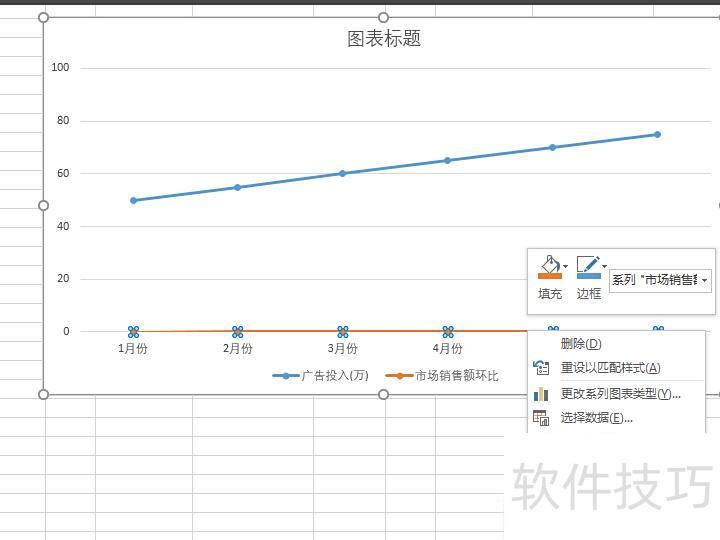Click the select data table icon
Image resolution: width=720 pixels, height=540 pixels.
coord(541,418)
